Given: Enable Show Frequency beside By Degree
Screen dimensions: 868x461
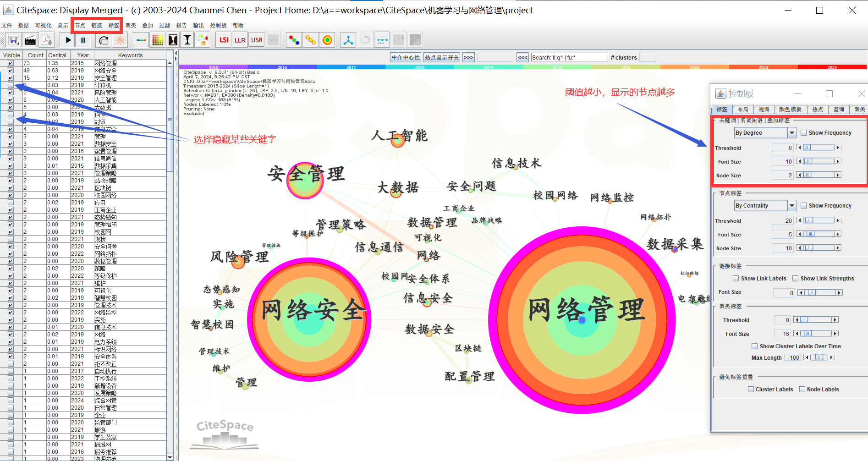Looking at the screenshot, I should 804,133.
